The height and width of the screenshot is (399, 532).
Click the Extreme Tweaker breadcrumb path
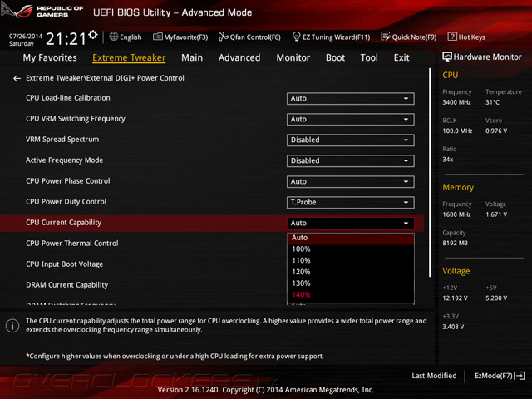click(x=106, y=78)
